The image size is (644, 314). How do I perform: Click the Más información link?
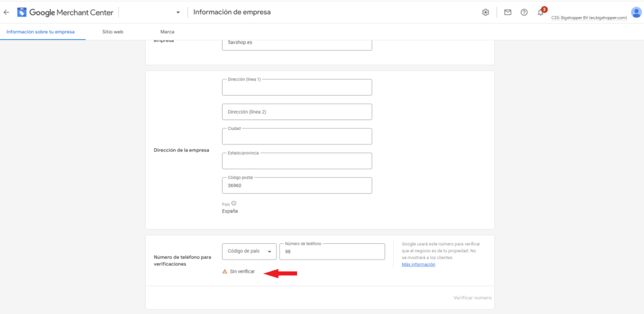tap(418, 265)
